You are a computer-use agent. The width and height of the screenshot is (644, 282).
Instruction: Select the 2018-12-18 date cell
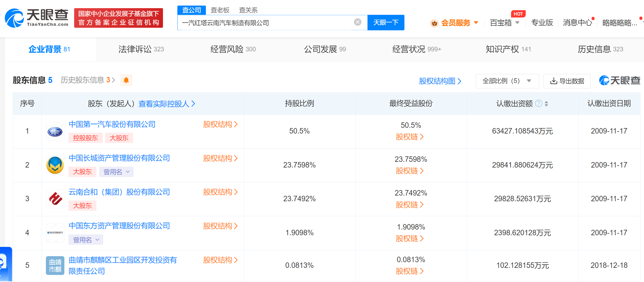point(609,265)
